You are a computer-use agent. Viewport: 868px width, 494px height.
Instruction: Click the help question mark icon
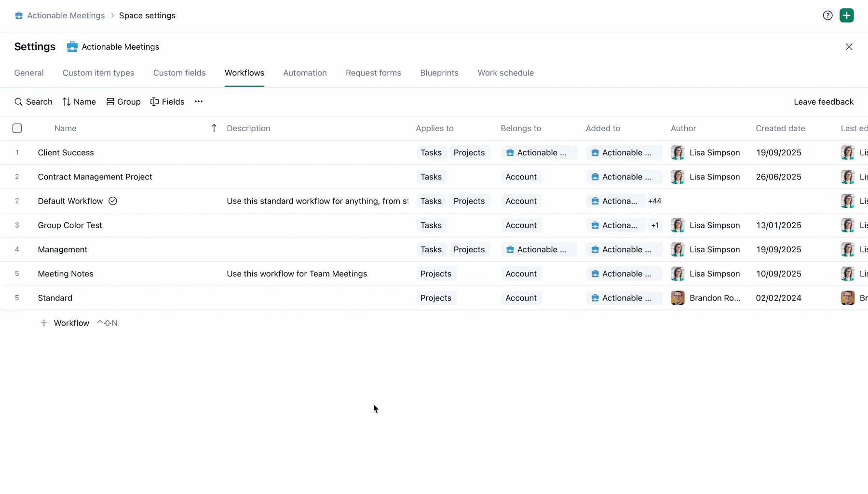tap(827, 15)
